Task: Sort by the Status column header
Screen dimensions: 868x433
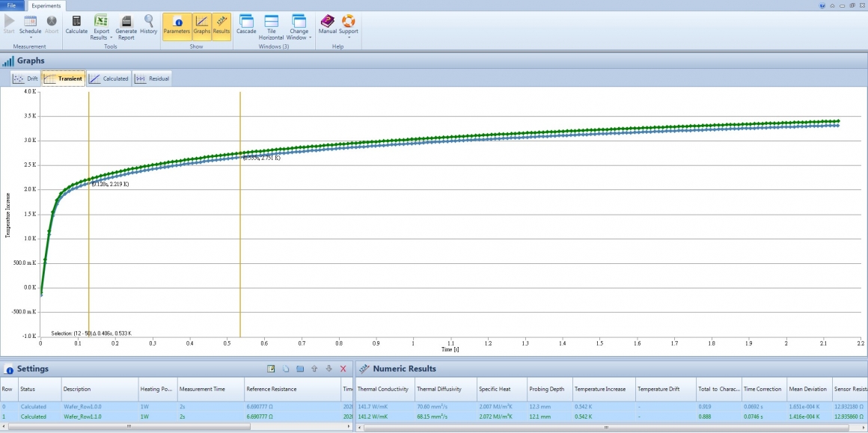Action: pos(40,390)
